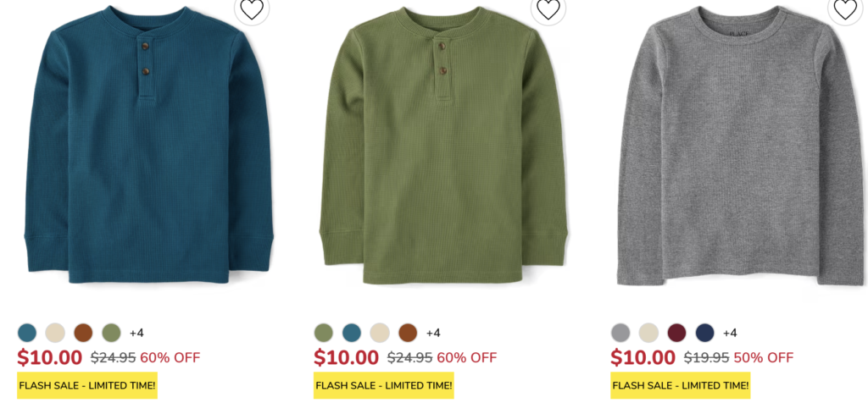The image size is (868, 403).
Task: Select cream swatch under the teal henley
Action: (x=55, y=333)
